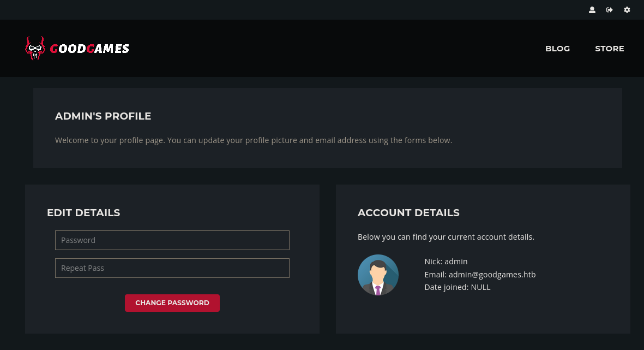The width and height of the screenshot is (644, 350).
Task: Focus the Repeat Pass input field
Action: pos(172,268)
